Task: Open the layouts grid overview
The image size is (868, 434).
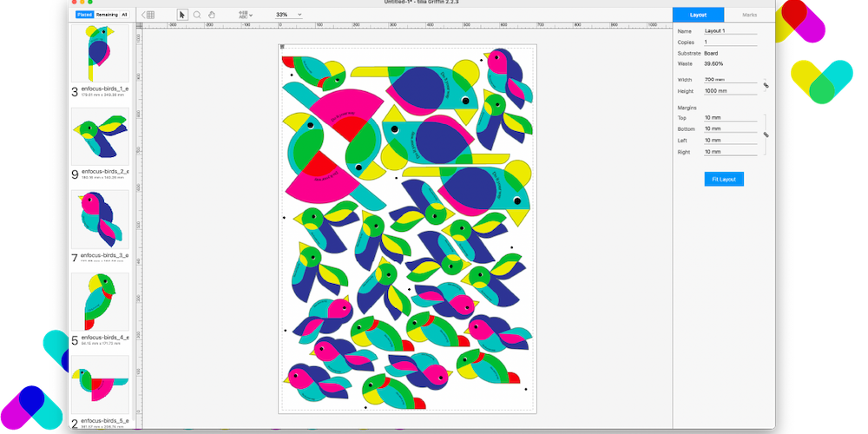Action: pyautogui.click(x=148, y=15)
